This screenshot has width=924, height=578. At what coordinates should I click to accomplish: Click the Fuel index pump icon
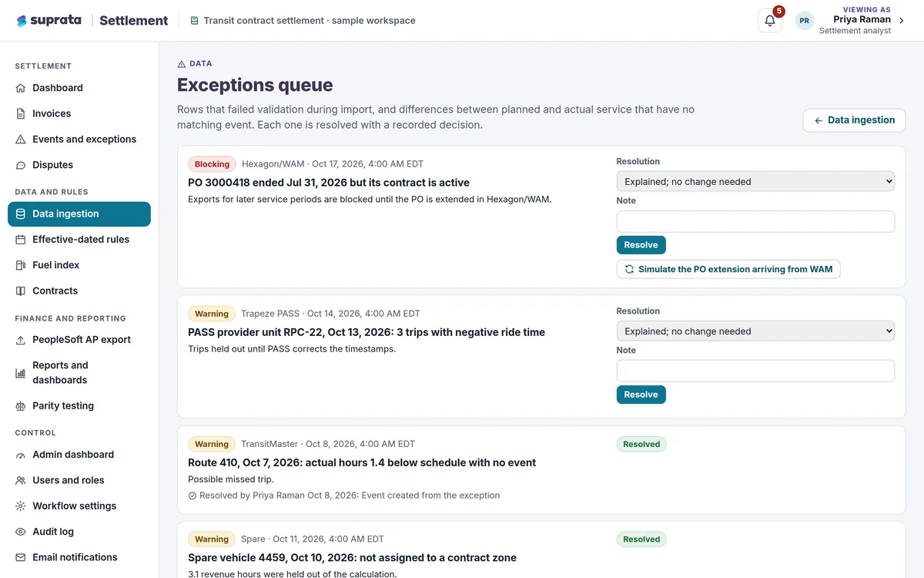(21, 265)
